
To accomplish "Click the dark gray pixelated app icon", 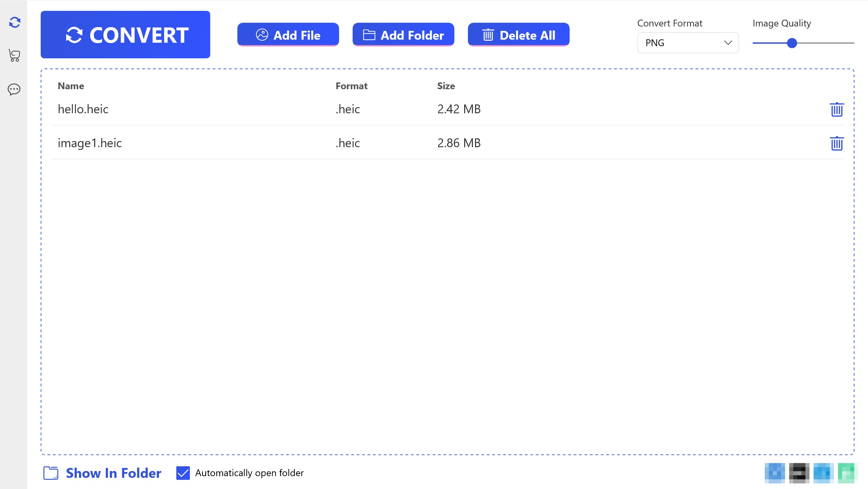I will tap(799, 473).
